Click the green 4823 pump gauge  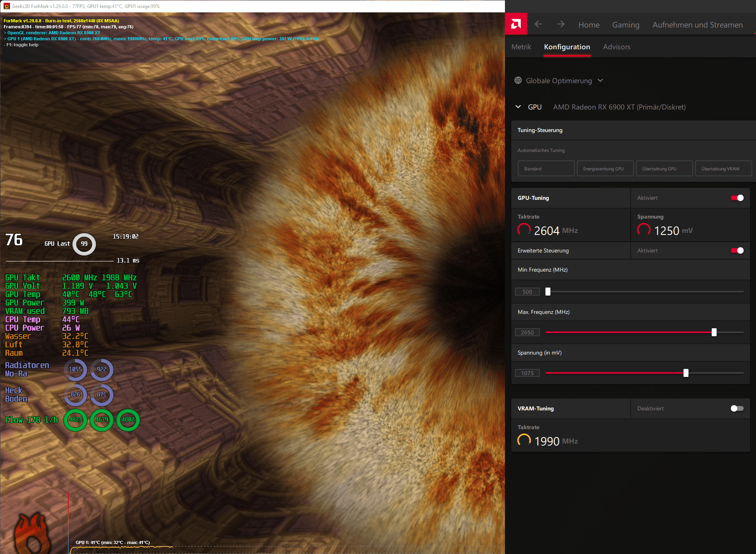(75, 420)
